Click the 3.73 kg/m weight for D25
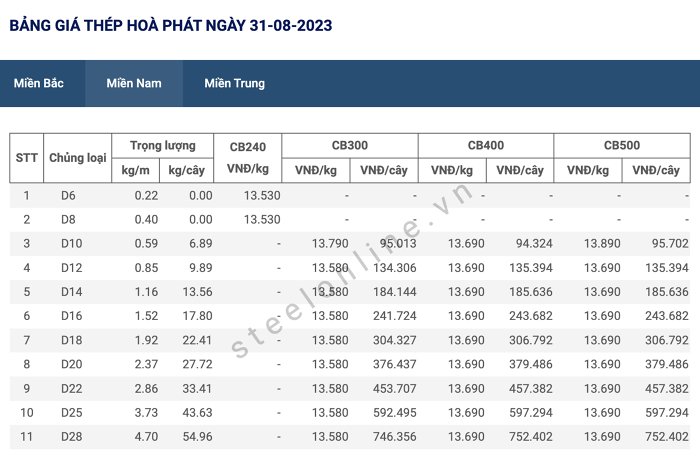The height and width of the screenshot is (460, 700). (x=146, y=413)
